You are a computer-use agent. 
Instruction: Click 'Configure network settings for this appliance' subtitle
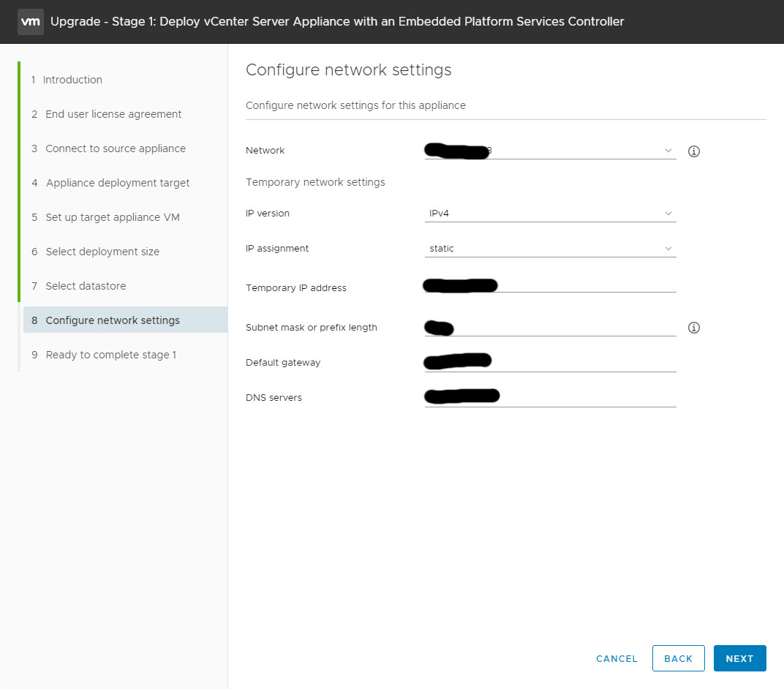coord(355,105)
